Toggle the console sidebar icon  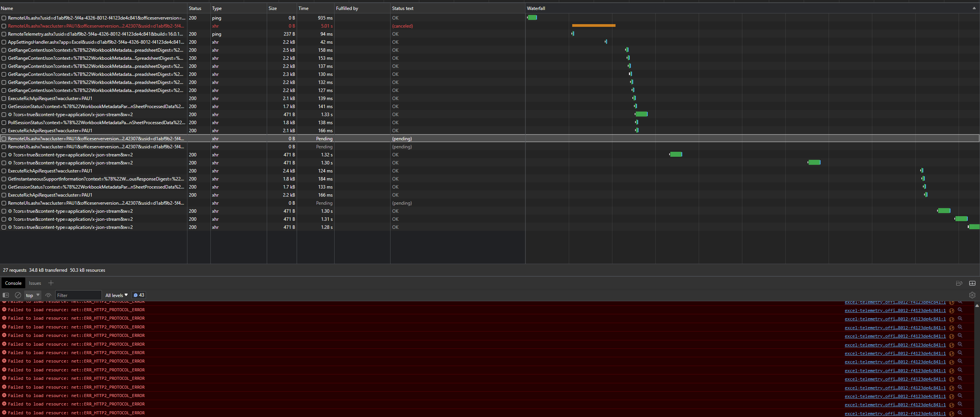[x=6, y=295]
